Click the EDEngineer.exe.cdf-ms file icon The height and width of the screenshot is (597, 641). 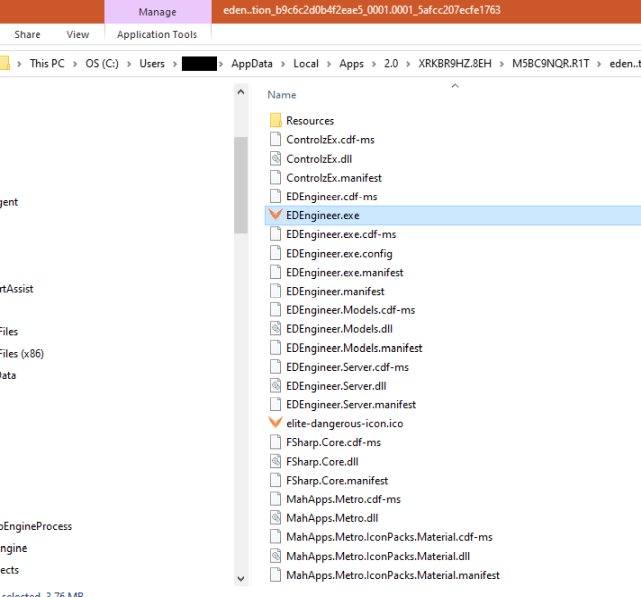coord(276,234)
